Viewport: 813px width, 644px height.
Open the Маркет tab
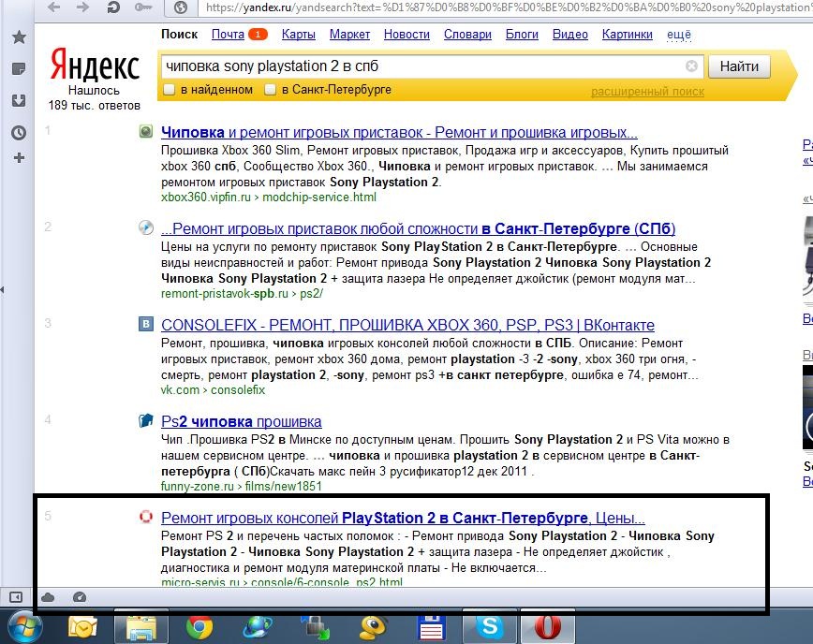[x=349, y=35]
